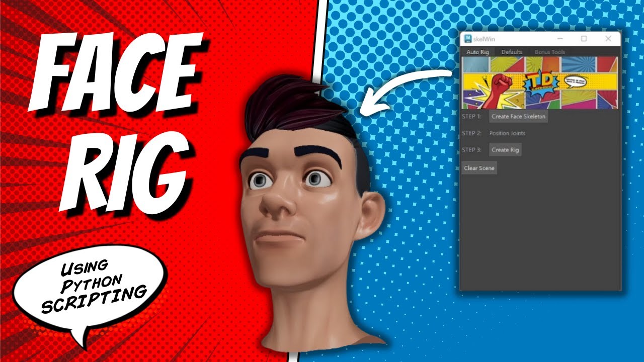
Task: Open the Bonus Tools tab
Action: 550,52
